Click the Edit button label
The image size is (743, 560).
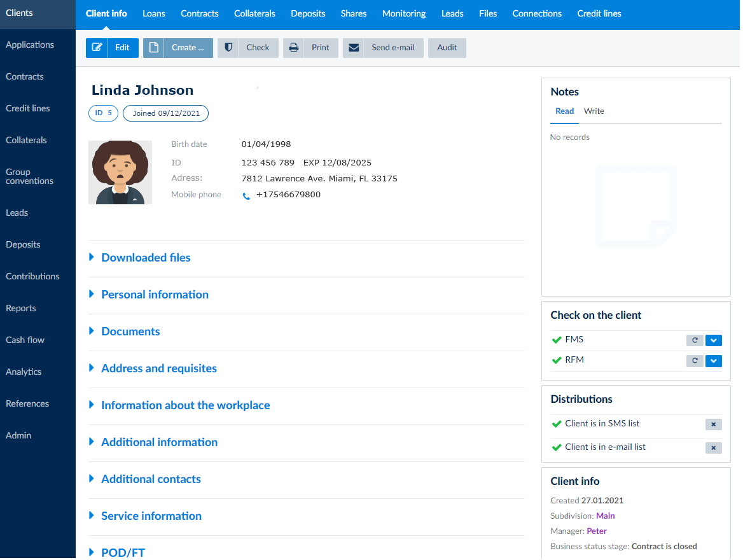[122, 48]
